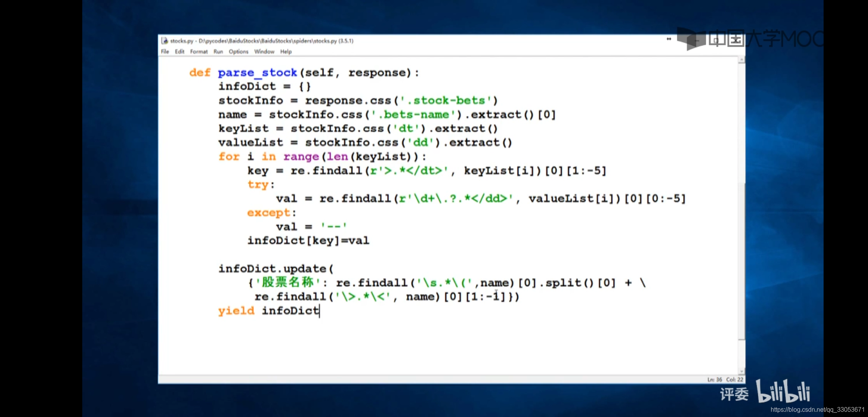Click the 'key = re.findall' line
868x417 pixels.
427,171
